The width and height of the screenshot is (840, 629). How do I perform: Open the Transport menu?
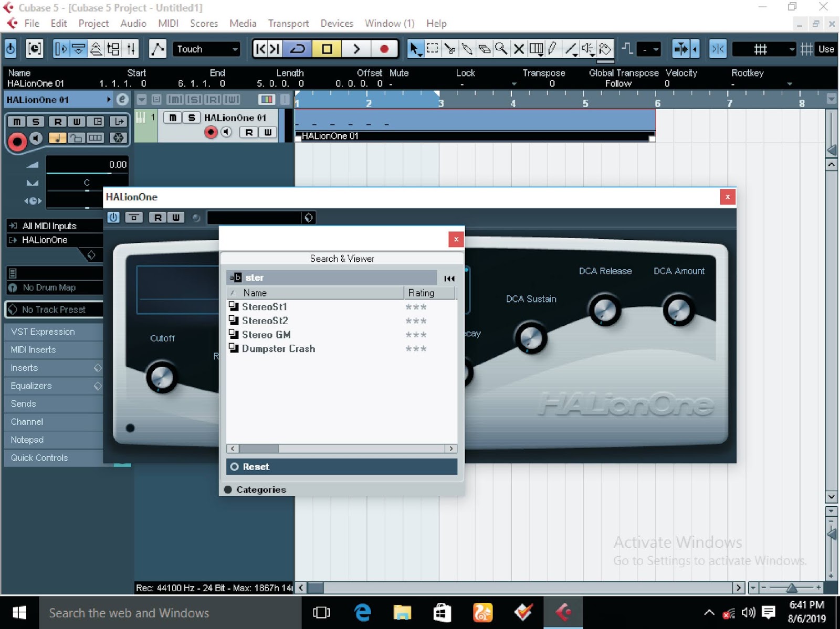(x=288, y=23)
